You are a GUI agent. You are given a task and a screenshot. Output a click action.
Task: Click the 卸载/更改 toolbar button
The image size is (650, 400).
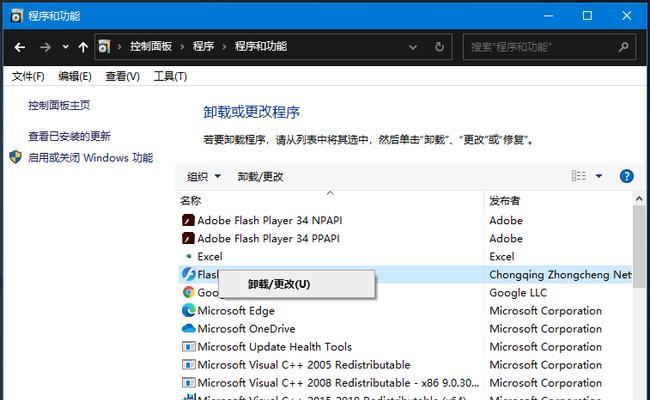pyautogui.click(x=260, y=177)
